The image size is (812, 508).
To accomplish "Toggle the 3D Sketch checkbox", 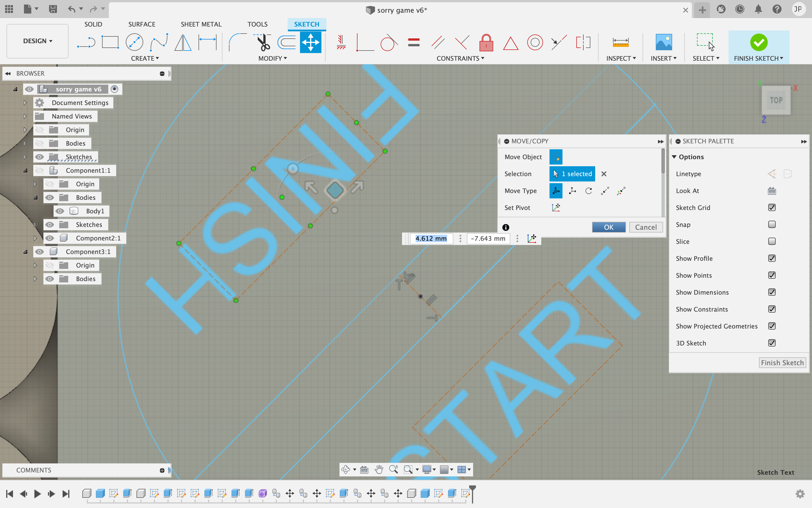I will (x=772, y=343).
